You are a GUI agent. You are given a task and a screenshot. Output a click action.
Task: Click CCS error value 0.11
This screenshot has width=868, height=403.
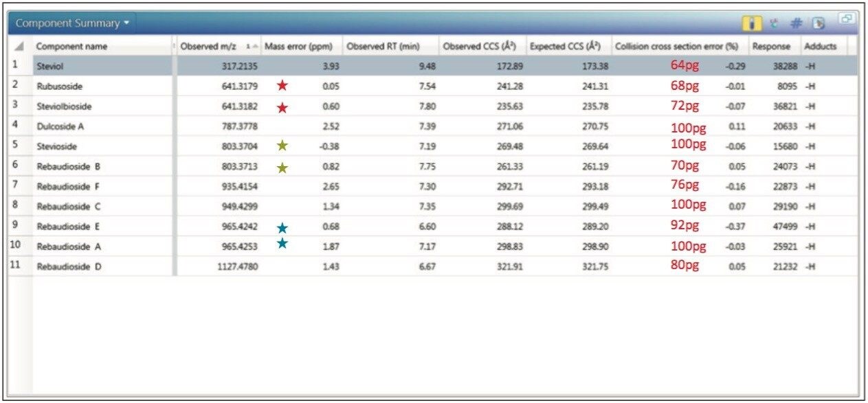[x=737, y=127]
